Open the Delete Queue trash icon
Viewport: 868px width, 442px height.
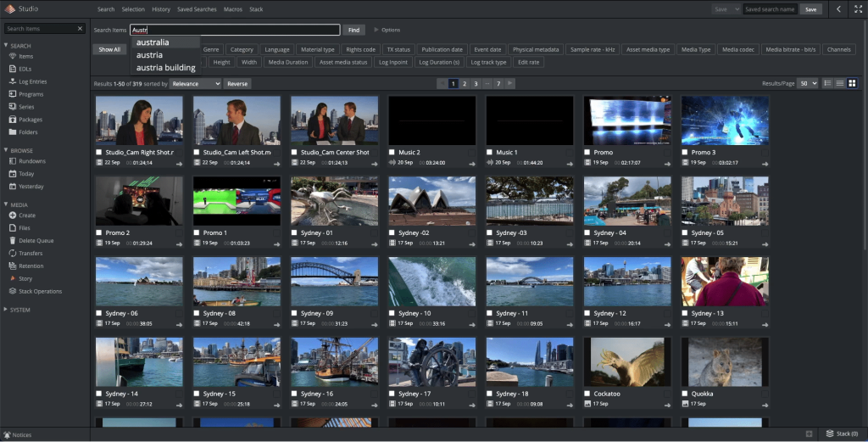(x=12, y=240)
